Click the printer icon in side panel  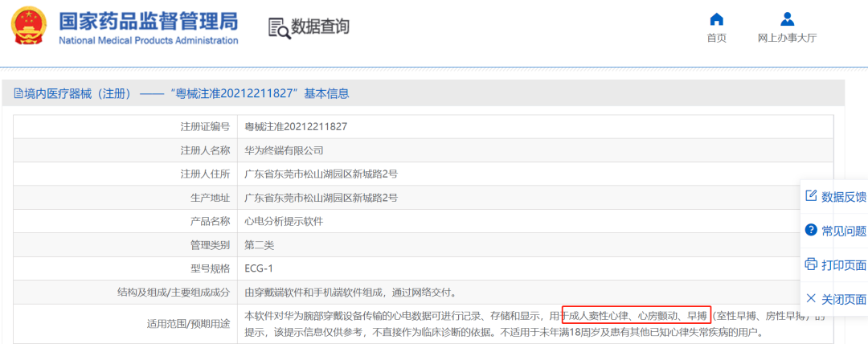(x=811, y=264)
